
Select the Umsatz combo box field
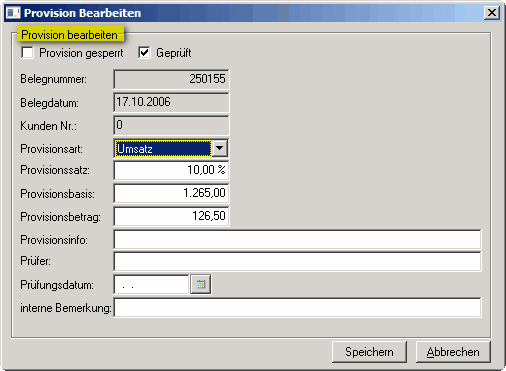(x=163, y=148)
